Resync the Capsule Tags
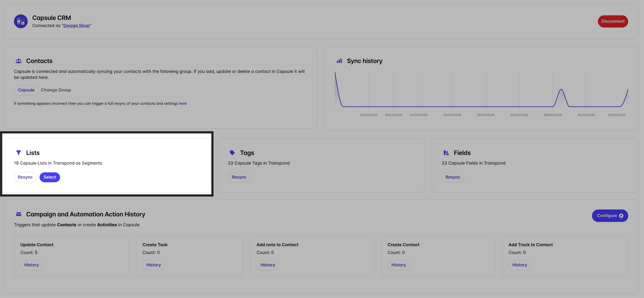The height and width of the screenshot is (298, 644). click(239, 177)
